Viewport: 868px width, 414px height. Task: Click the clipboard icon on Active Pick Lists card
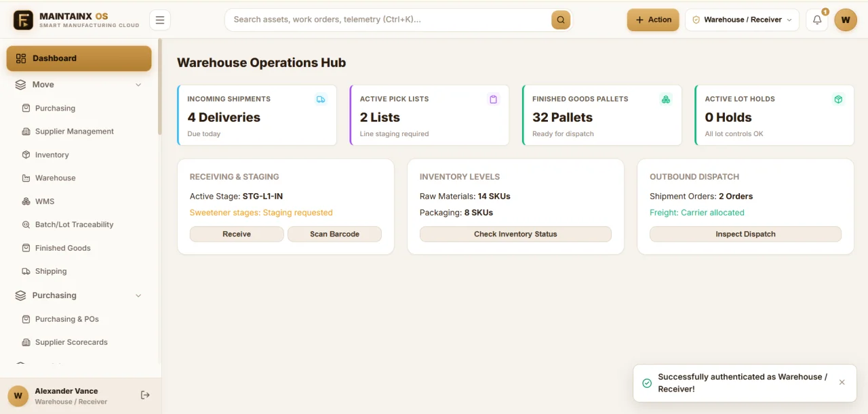[x=493, y=100]
